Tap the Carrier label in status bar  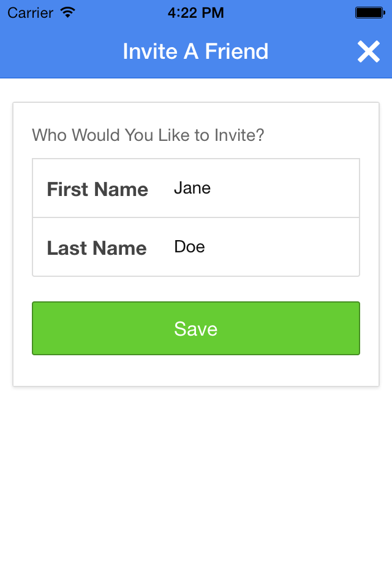pyautogui.click(x=31, y=13)
